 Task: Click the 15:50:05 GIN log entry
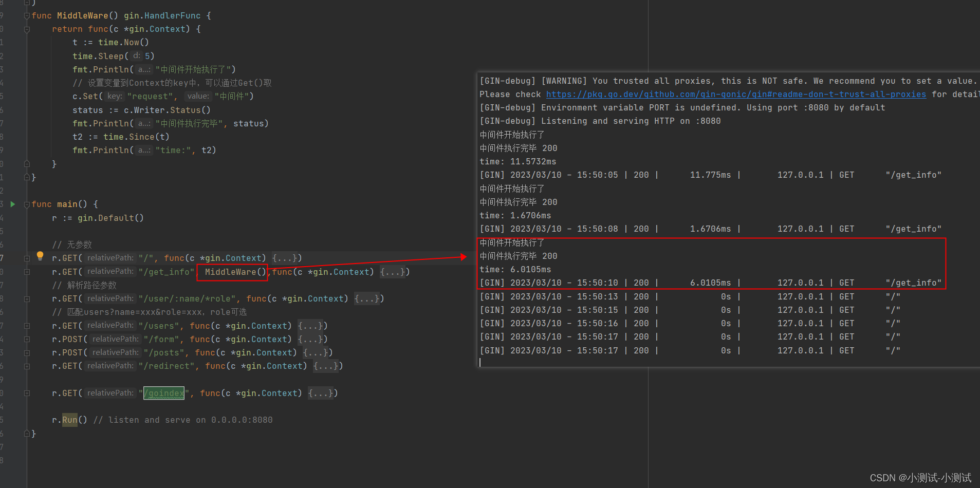coord(711,175)
